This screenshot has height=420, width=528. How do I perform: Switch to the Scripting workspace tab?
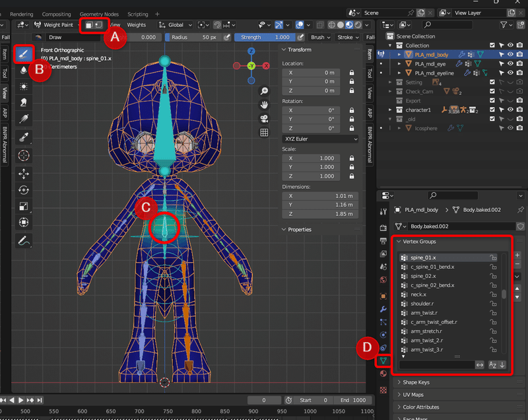point(138,14)
